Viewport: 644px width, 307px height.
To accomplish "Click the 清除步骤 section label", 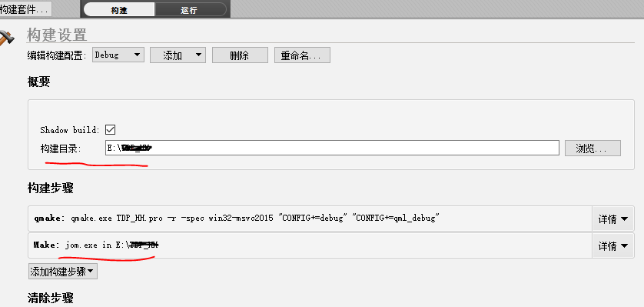I will click(x=50, y=298).
